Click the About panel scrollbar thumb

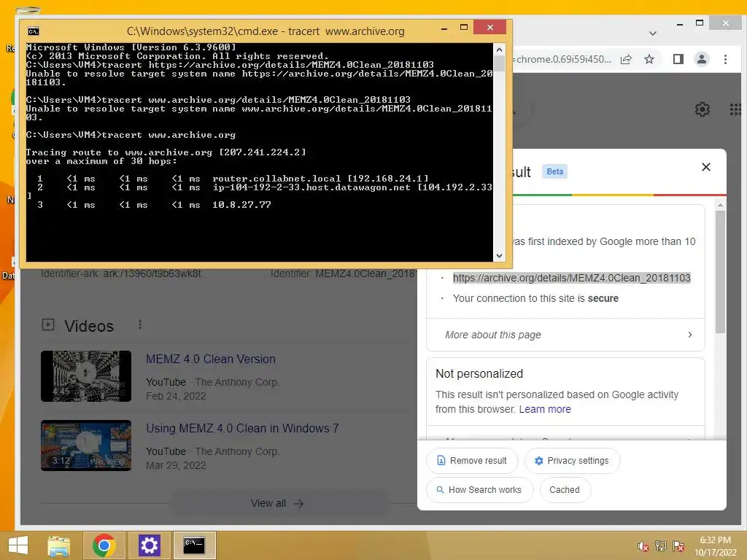(x=720, y=271)
